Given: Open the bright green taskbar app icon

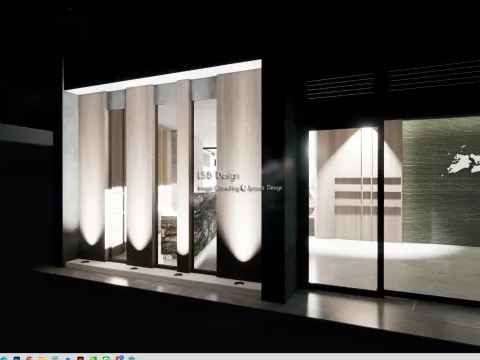Looking at the screenshot, I should click(93, 358).
